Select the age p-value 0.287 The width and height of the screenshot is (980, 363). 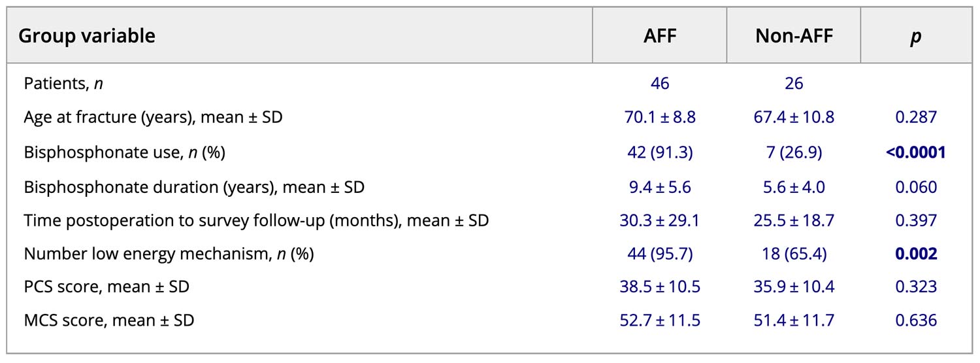coord(915,118)
